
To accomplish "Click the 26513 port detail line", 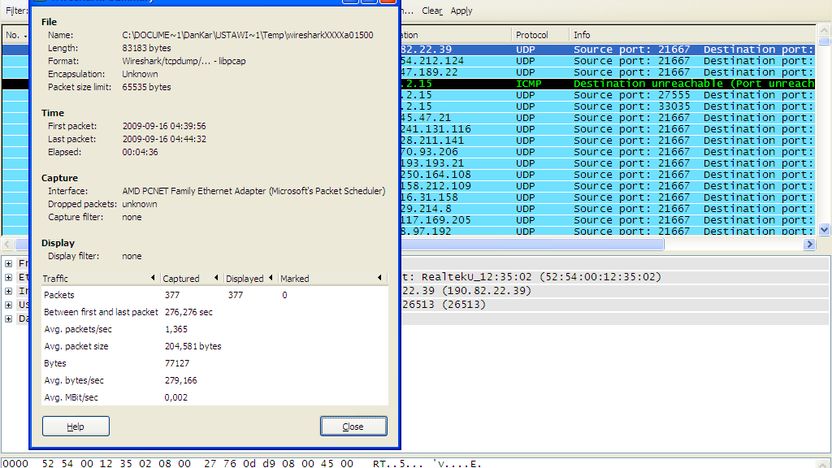I will (x=616, y=305).
